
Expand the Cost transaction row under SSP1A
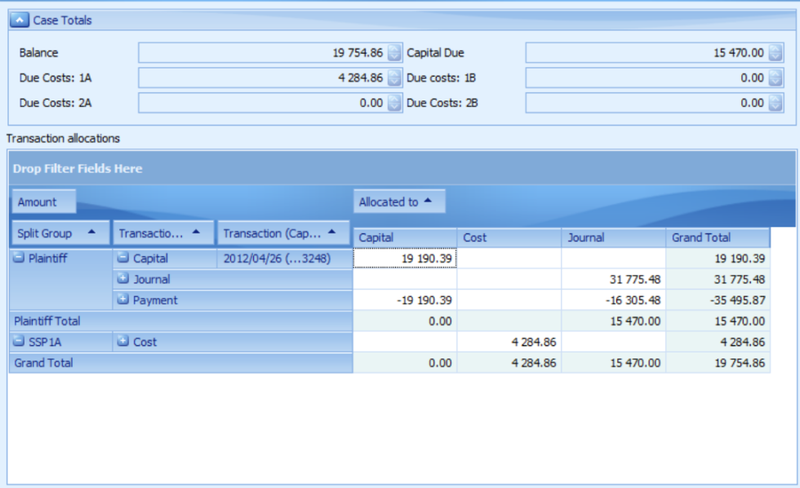pos(123,341)
